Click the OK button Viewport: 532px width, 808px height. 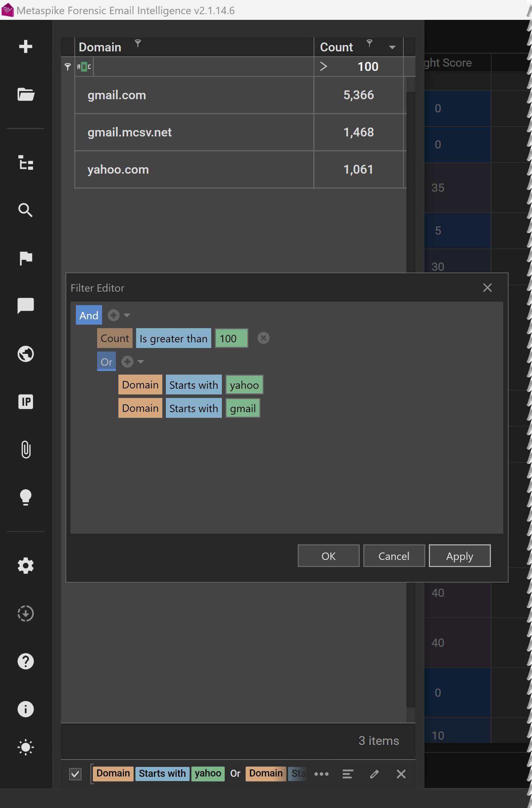click(x=329, y=556)
